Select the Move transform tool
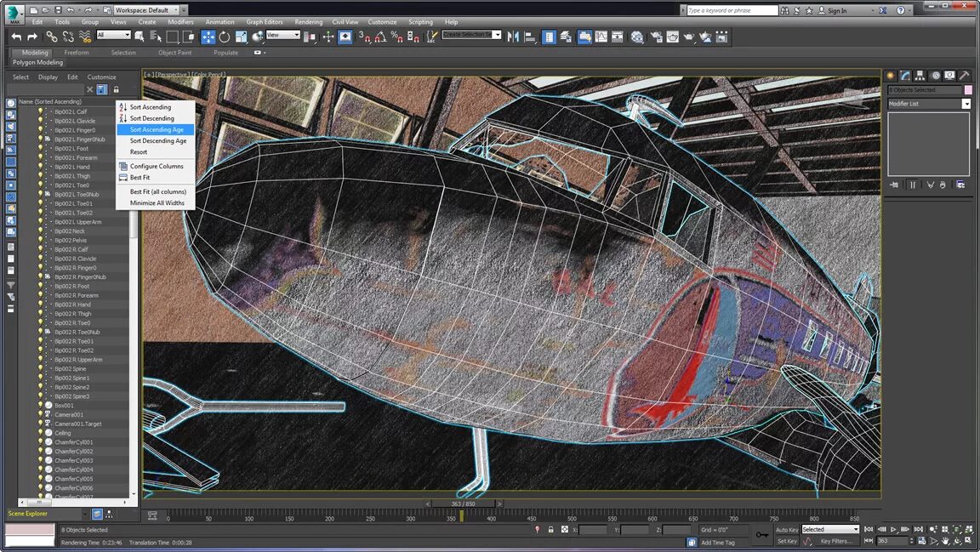The height and width of the screenshot is (552, 980). (x=208, y=37)
